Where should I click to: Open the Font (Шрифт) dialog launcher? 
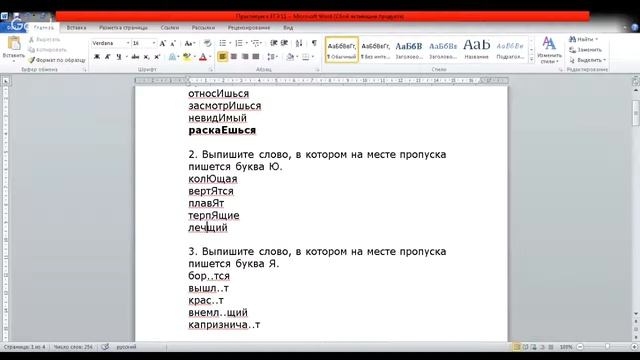211,70
